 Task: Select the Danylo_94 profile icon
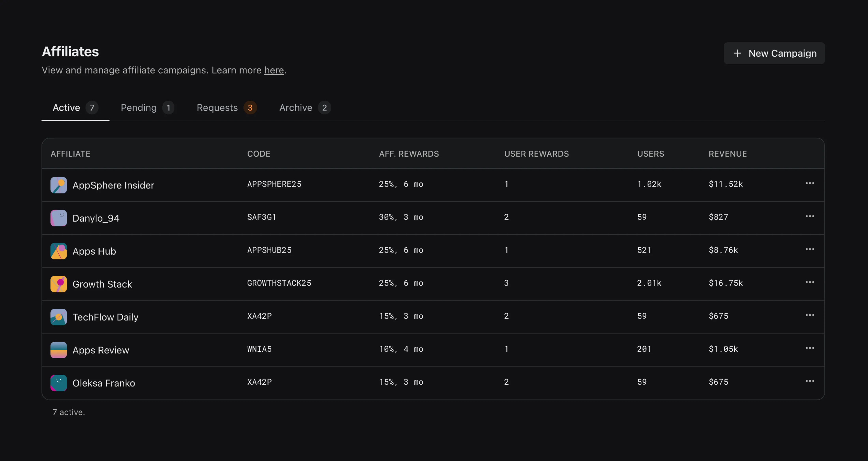point(58,218)
